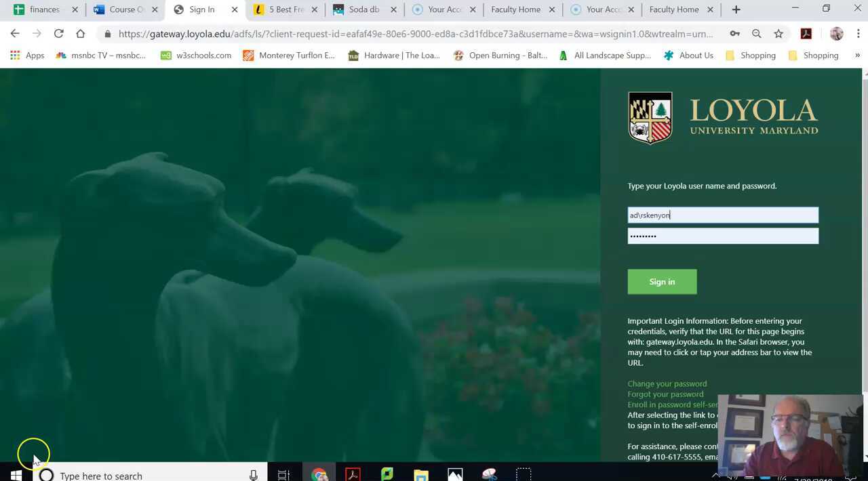
Task: Open the Open Burning - Balt... bookmark
Action: click(x=500, y=56)
